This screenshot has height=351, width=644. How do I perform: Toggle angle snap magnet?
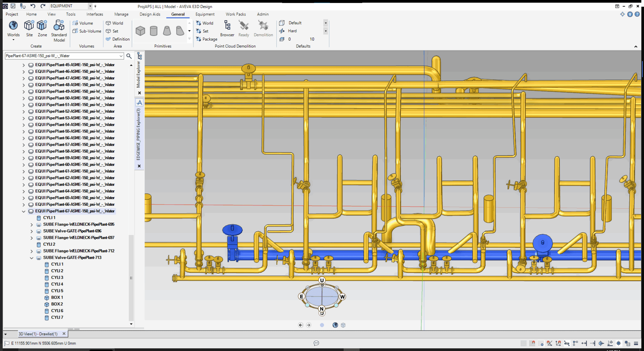(x=549, y=343)
